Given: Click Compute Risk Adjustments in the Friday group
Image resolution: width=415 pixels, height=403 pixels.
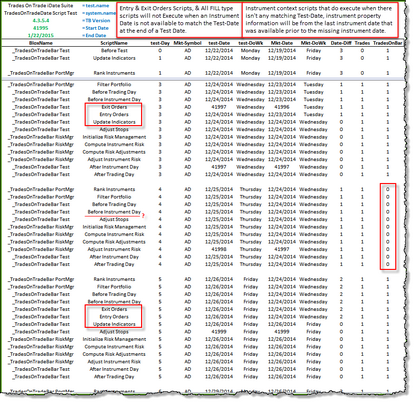Looking at the screenshot, I should pyautogui.click(x=114, y=354).
